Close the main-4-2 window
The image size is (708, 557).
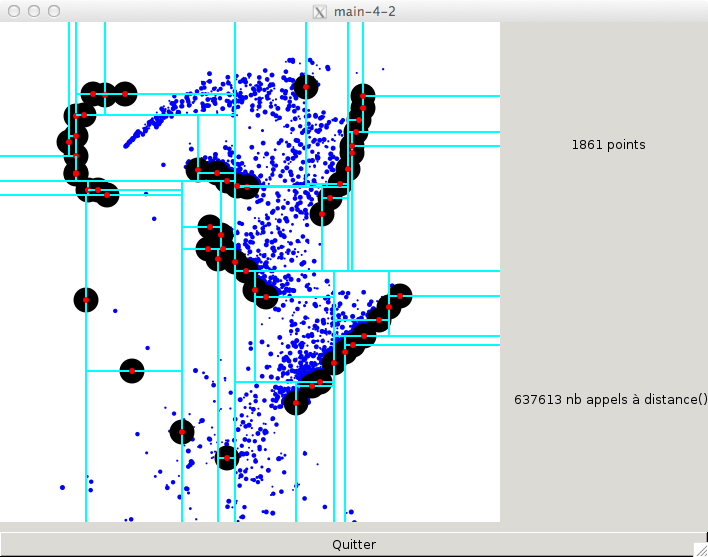12,11
